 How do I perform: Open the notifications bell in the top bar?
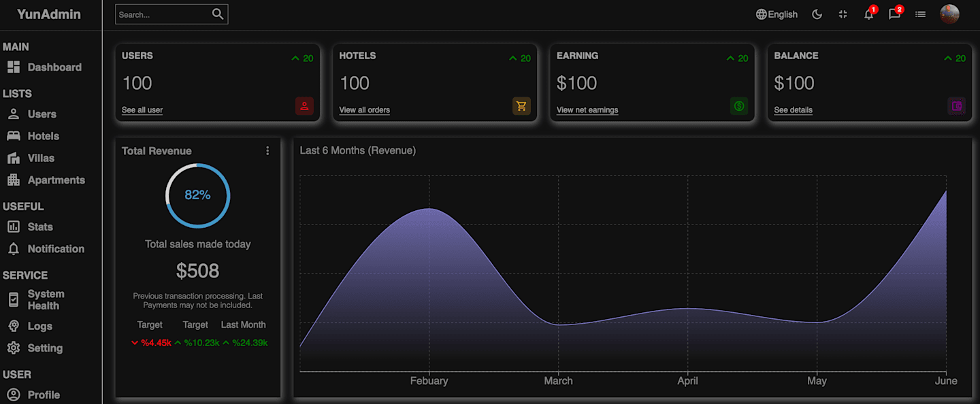pos(869,14)
